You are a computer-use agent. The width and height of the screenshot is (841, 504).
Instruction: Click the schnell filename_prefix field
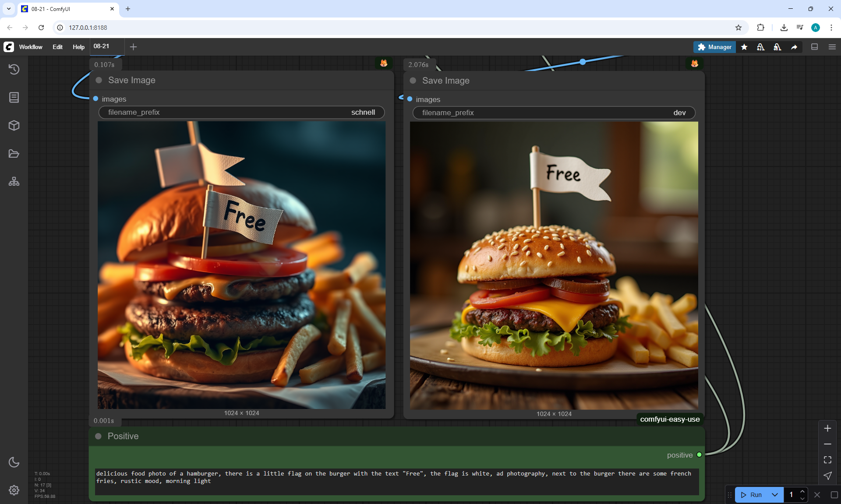241,113
